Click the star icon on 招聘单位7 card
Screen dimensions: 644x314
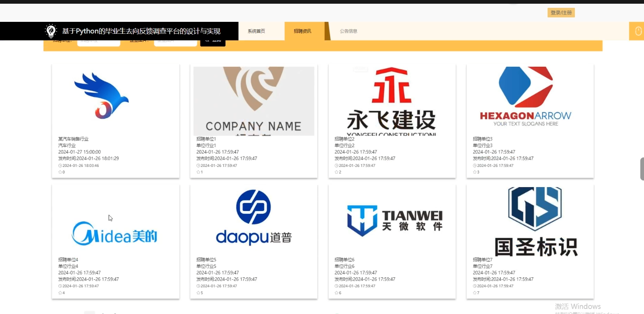[x=474, y=293]
